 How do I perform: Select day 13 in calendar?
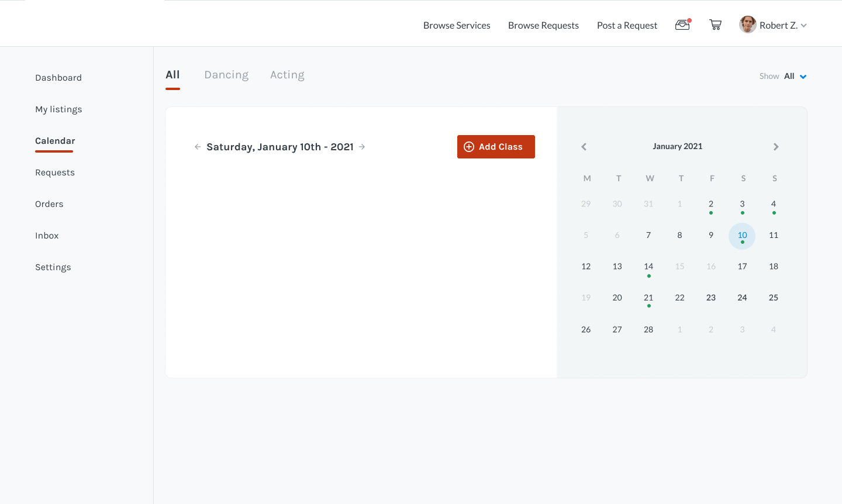click(617, 266)
